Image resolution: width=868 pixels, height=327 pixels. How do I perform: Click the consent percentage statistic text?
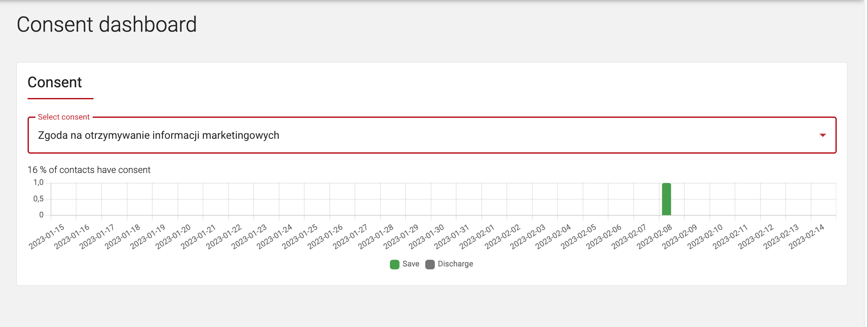click(89, 169)
